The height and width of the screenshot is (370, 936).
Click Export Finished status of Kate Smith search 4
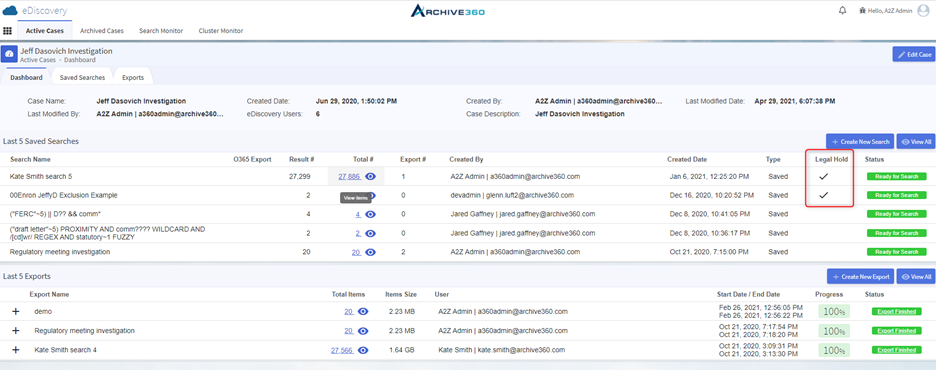coord(896,350)
